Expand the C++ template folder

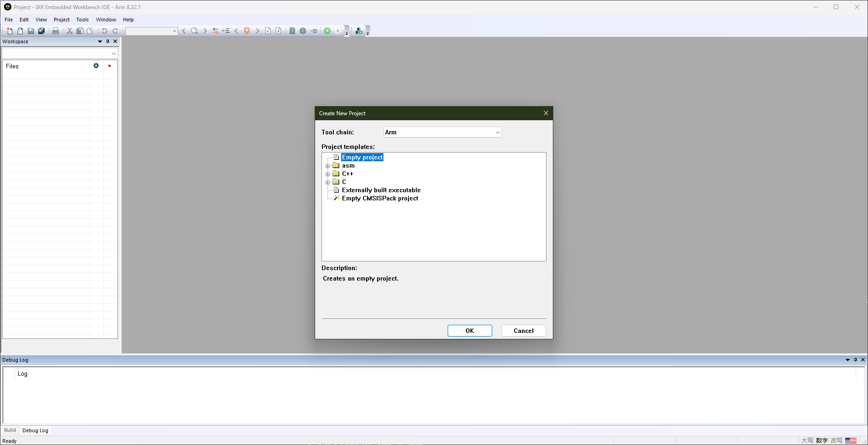tap(328, 174)
